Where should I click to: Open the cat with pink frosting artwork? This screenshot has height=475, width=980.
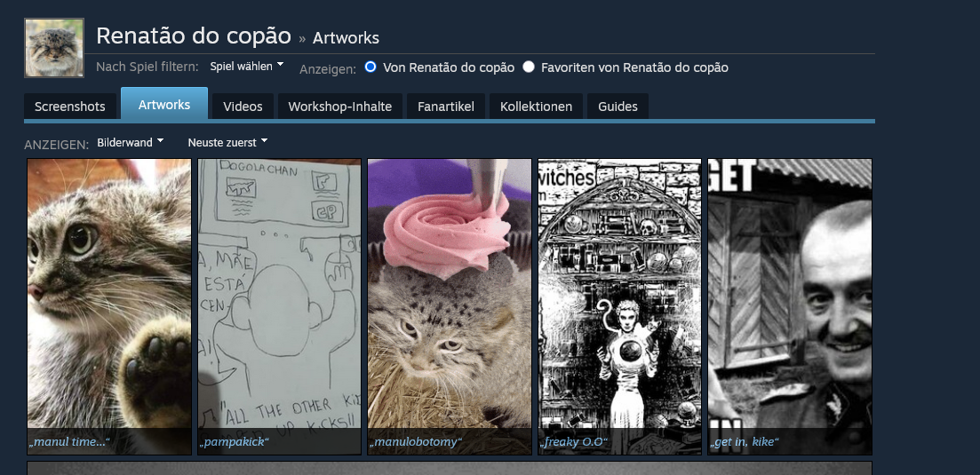(x=450, y=293)
